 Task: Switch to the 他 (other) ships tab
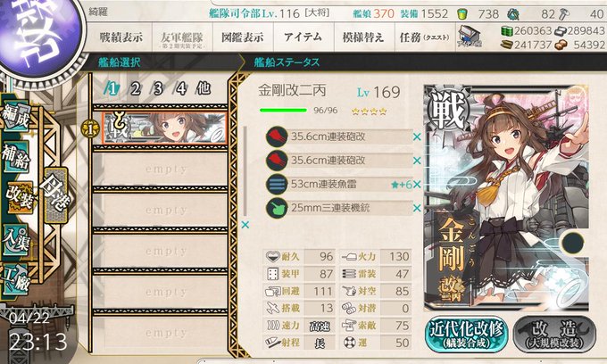coord(204,88)
